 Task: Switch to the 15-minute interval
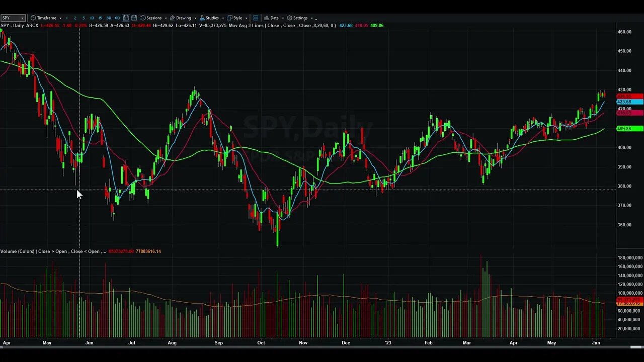100,18
